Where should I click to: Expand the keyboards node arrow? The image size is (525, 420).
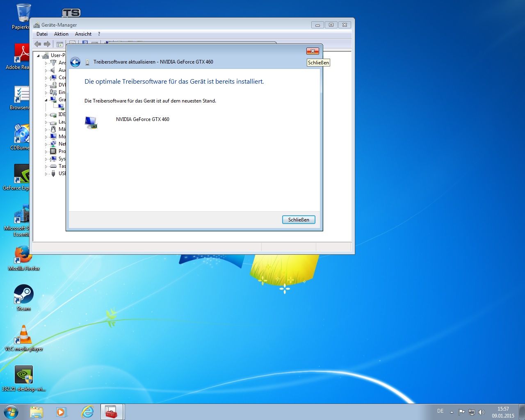pos(46,167)
